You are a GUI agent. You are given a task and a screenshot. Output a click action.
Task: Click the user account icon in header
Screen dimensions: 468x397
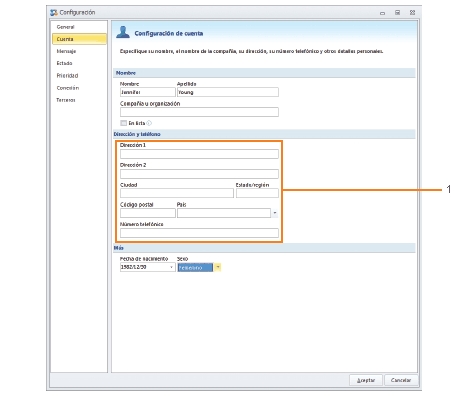pos(123,32)
